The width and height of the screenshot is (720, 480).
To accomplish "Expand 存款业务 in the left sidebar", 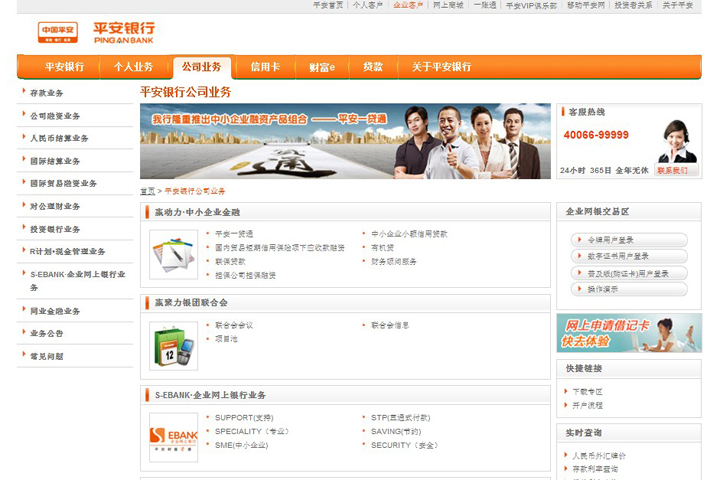I will (x=47, y=93).
